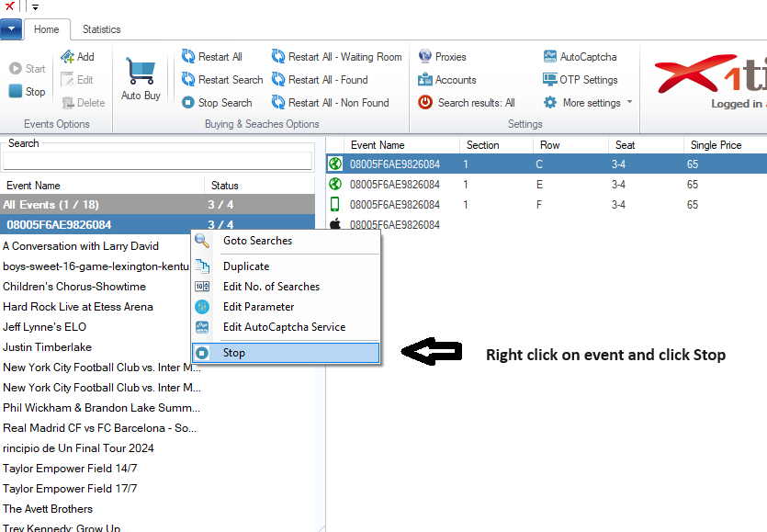Image resolution: width=767 pixels, height=532 pixels.
Task: Choose Edit Parameter from context menu
Action: 258,307
